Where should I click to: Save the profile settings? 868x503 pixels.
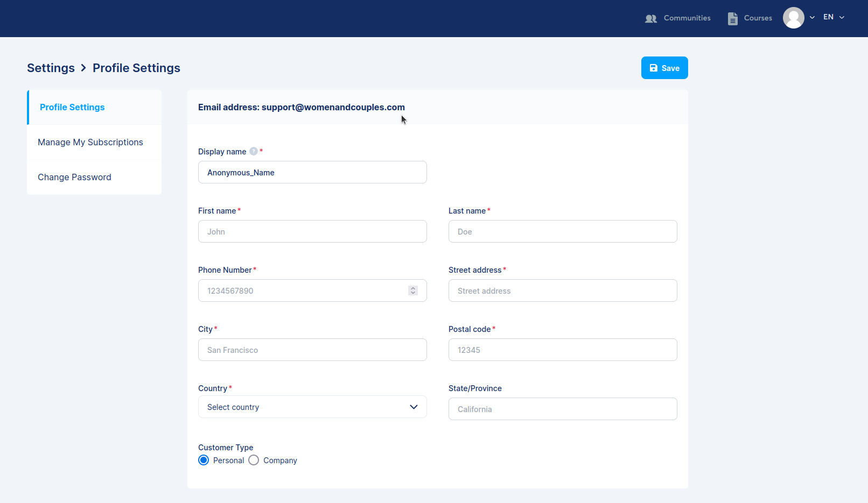pos(664,68)
